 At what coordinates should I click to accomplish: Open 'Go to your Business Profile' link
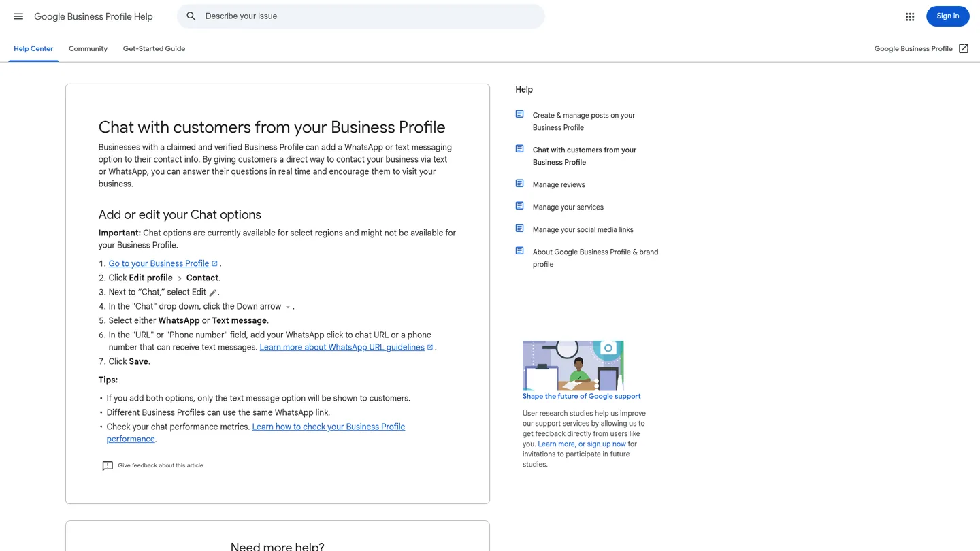click(159, 263)
